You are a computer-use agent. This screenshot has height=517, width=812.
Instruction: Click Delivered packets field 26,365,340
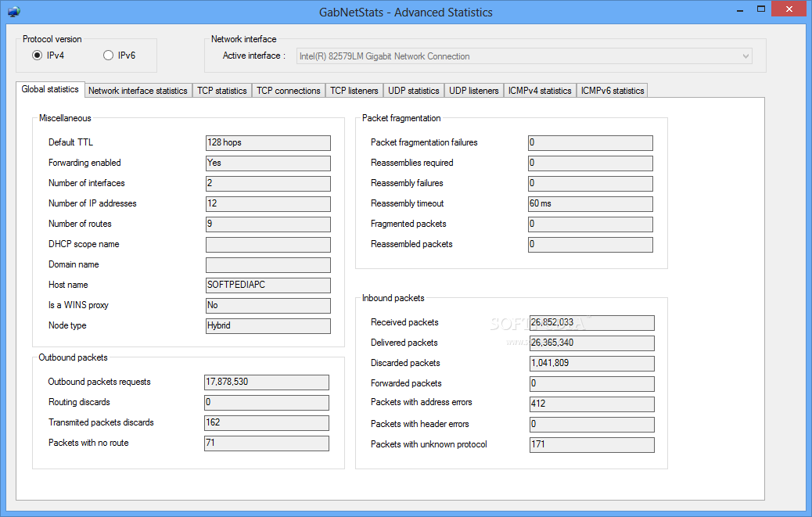tap(592, 343)
